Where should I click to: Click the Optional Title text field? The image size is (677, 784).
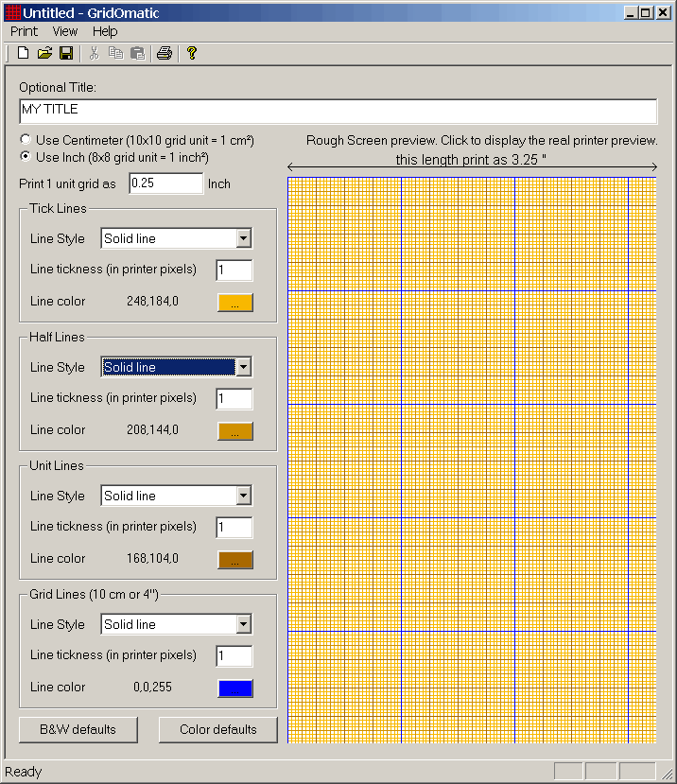click(338, 111)
